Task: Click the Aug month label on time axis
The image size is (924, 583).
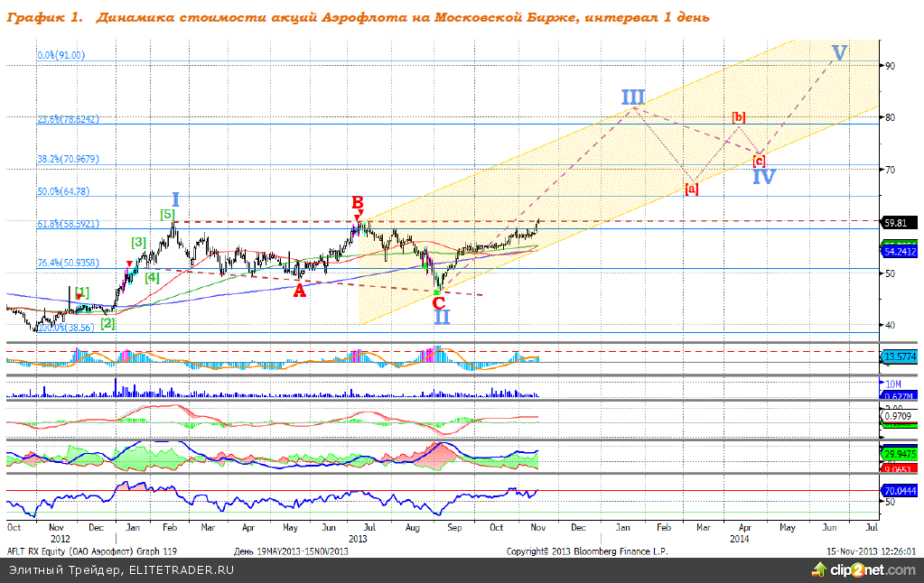Action: pyautogui.click(x=413, y=528)
